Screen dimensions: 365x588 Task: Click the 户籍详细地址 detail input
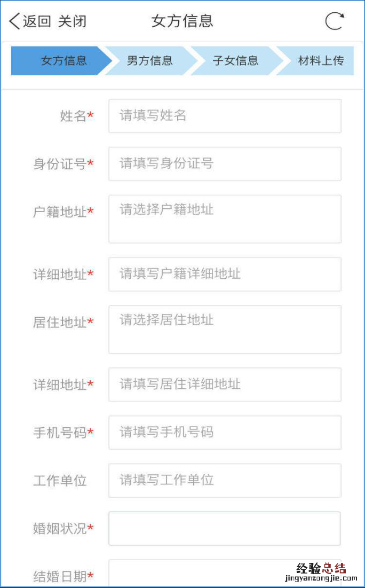point(225,275)
